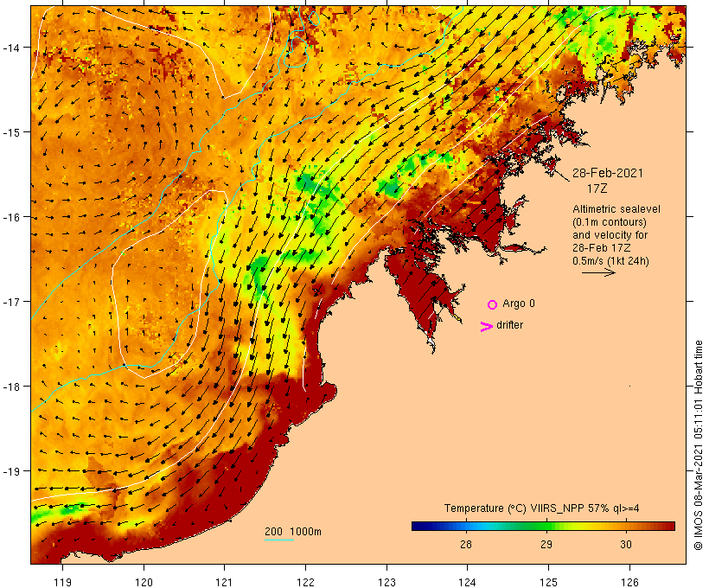
Task: Click the temperature colorbar near 29
Action: [546, 526]
